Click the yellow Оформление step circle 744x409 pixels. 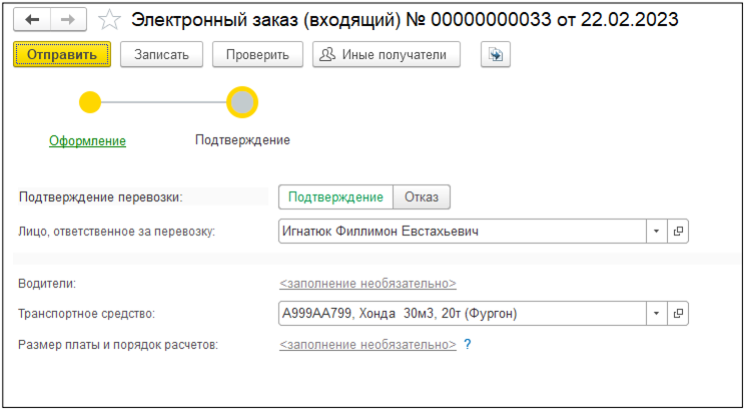click(x=90, y=101)
